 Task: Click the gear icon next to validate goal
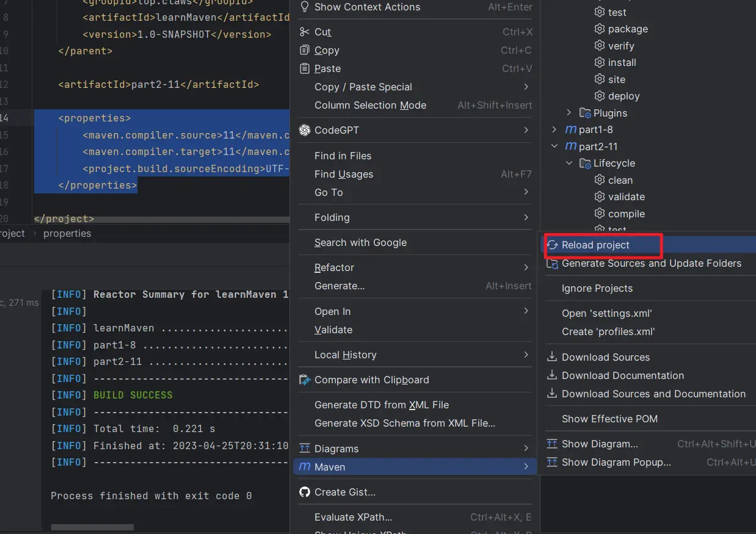[600, 197]
